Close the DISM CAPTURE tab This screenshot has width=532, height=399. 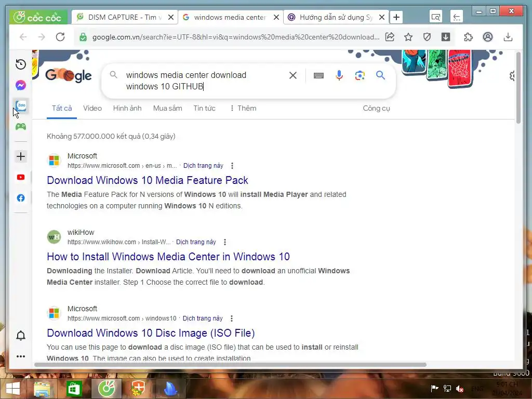pyautogui.click(x=171, y=17)
